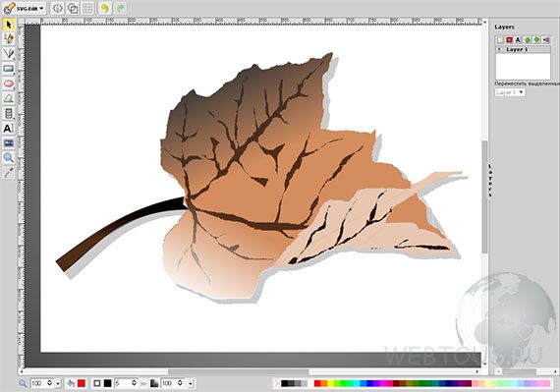Click the zoom level input field
This screenshot has height=392, width=560.
38,383
